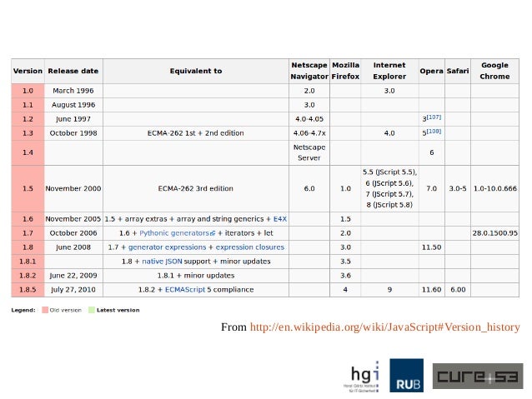
Task: Click the version 1.6 cell
Action: coord(28,219)
